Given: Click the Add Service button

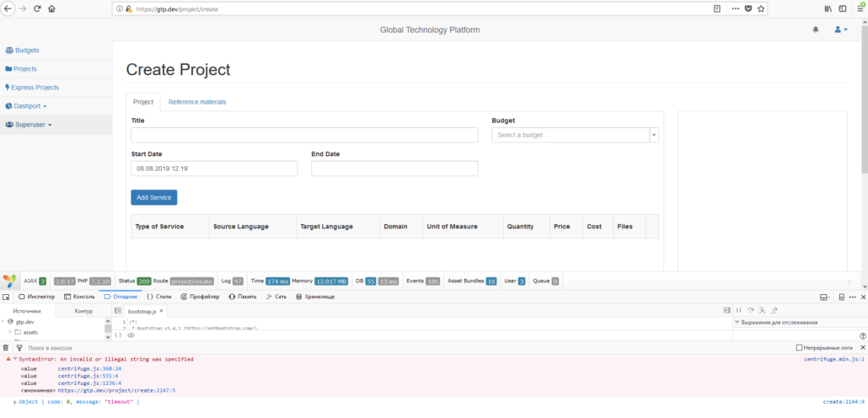Looking at the screenshot, I should 153,197.
